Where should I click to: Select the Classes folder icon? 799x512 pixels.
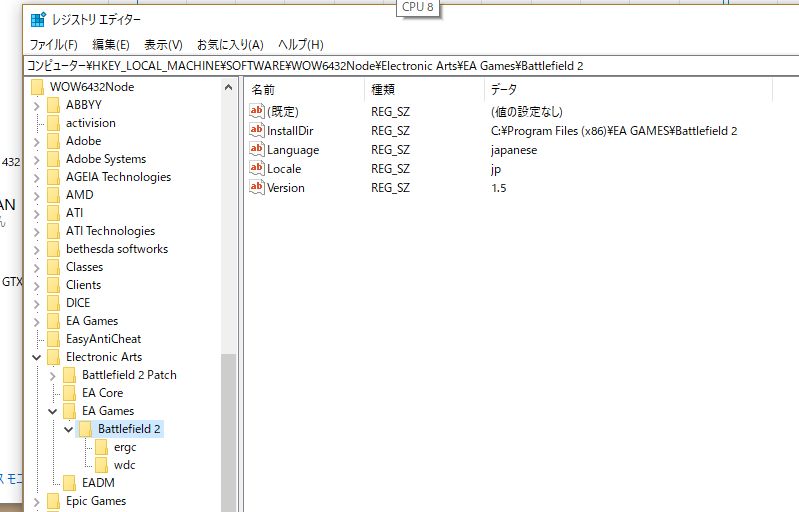tap(54, 267)
